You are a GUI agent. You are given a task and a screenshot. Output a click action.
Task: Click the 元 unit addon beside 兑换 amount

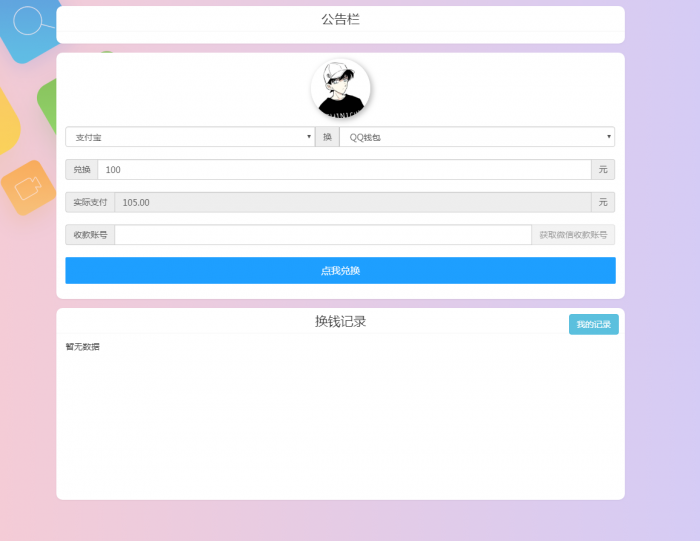(603, 170)
